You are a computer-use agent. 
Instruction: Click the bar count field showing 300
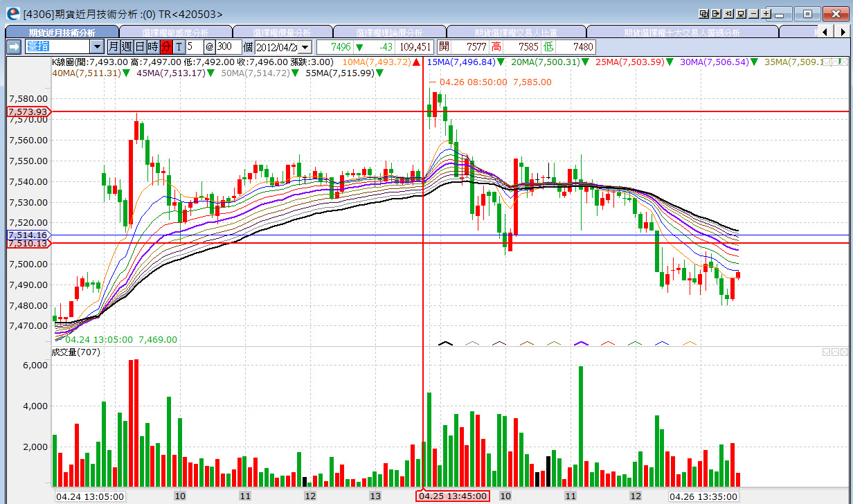[228, 46]
